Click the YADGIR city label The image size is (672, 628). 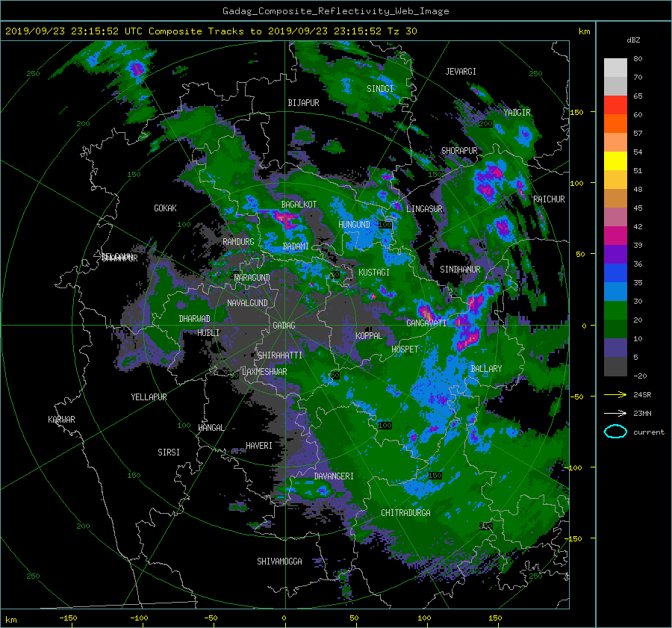tap(517, 112)
